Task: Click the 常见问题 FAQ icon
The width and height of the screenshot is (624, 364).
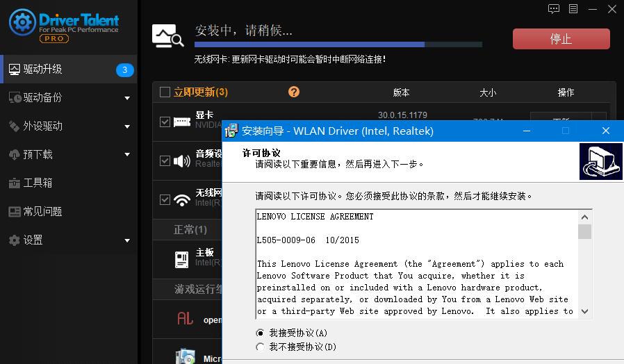Action: pos(15,212)
